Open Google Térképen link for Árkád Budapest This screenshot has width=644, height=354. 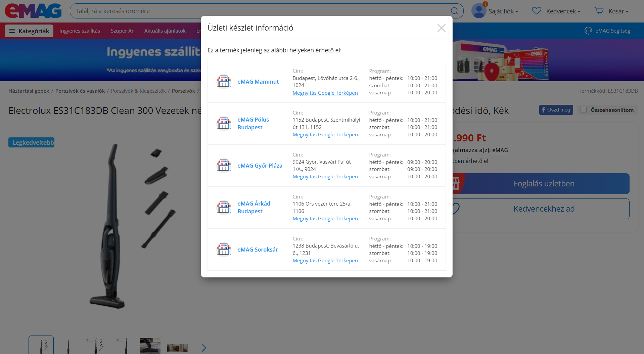[325, 219]
